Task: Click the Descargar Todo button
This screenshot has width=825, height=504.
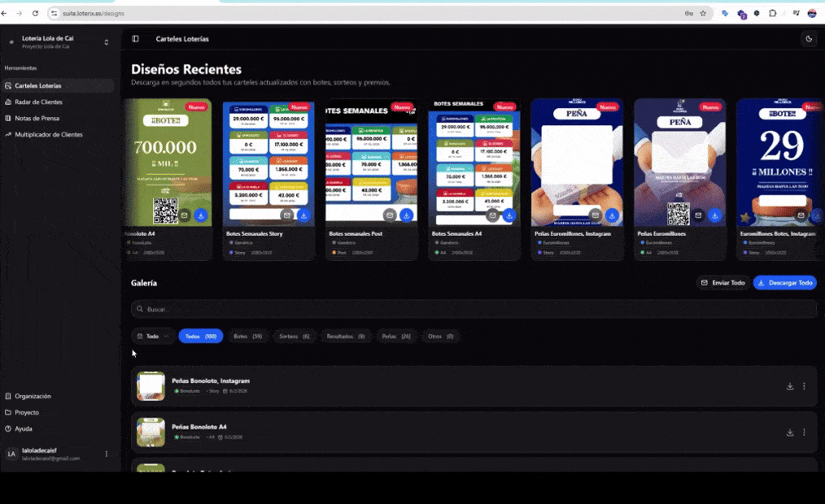Action: (x=784, y=283)
